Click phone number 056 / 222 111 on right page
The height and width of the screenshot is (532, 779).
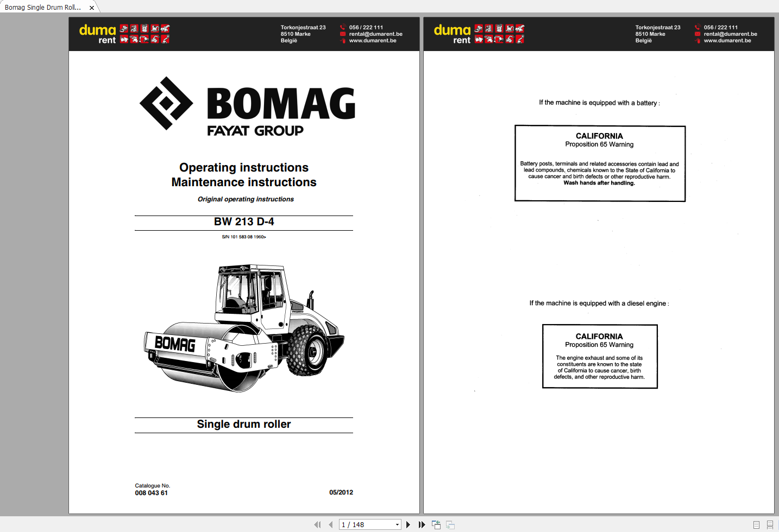click(x=721, y=27)
